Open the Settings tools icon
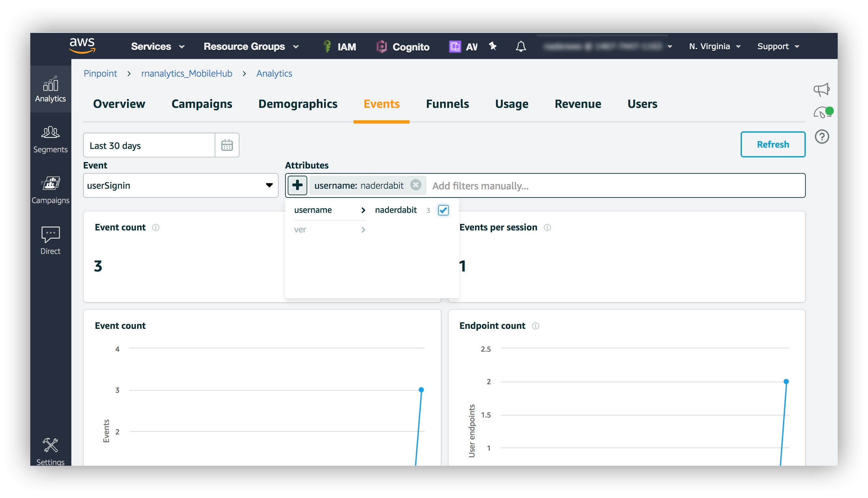868x498 pixels. click(x=50, y=451)
